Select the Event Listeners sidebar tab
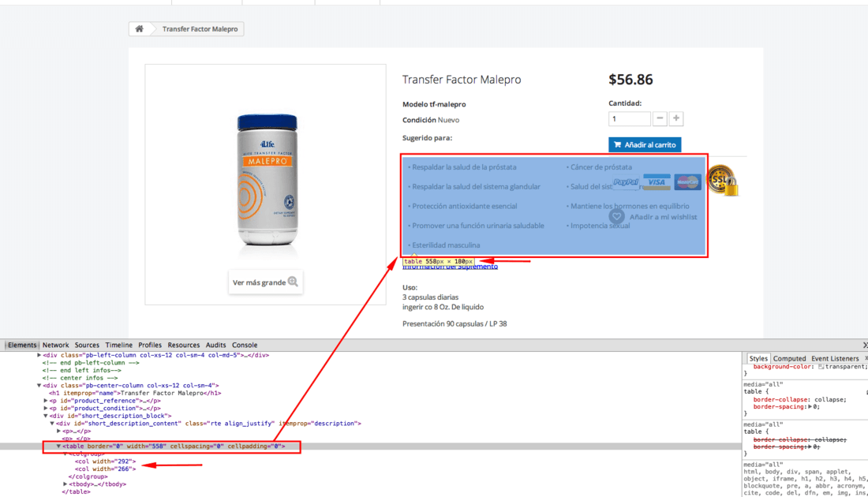Screen dimensions: 868x497 (835, 359)
